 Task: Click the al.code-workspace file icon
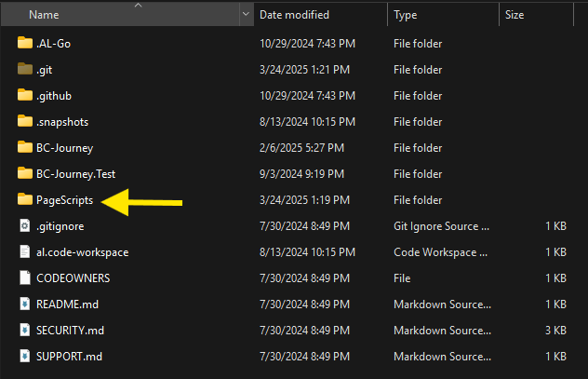pyautogui.click(x=25, y=251)
